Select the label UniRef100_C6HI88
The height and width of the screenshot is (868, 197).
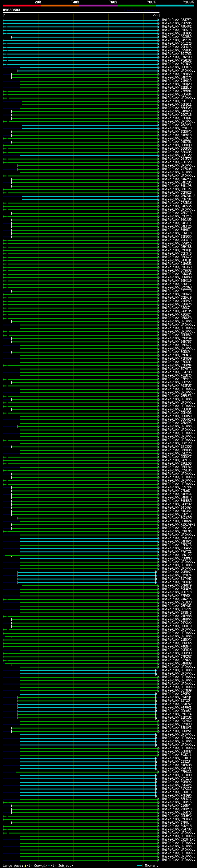(x=177, y=247)
